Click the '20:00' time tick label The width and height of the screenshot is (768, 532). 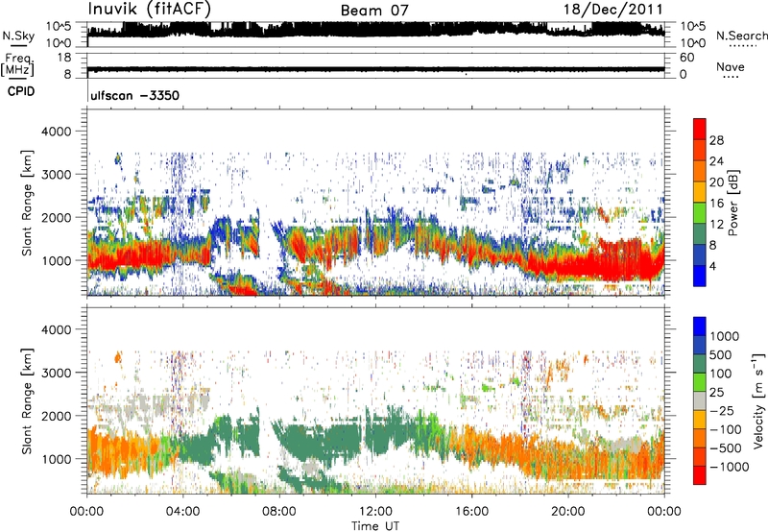coord(568,512)
